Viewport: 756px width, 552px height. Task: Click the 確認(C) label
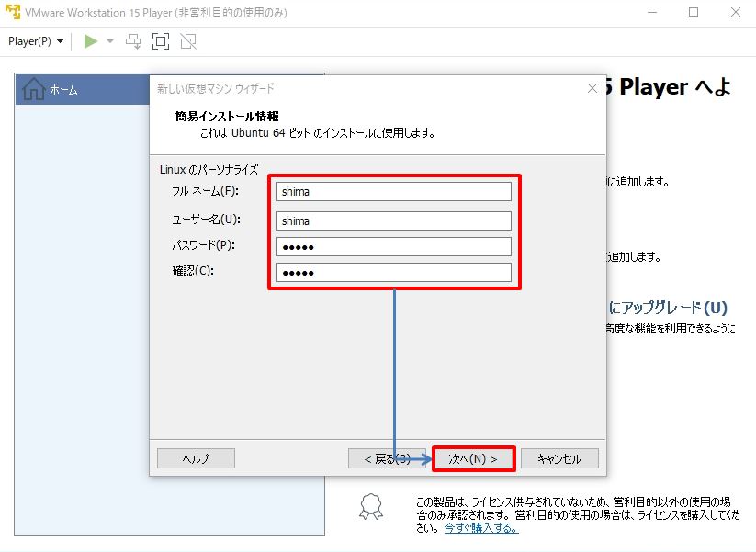(193, 271)
